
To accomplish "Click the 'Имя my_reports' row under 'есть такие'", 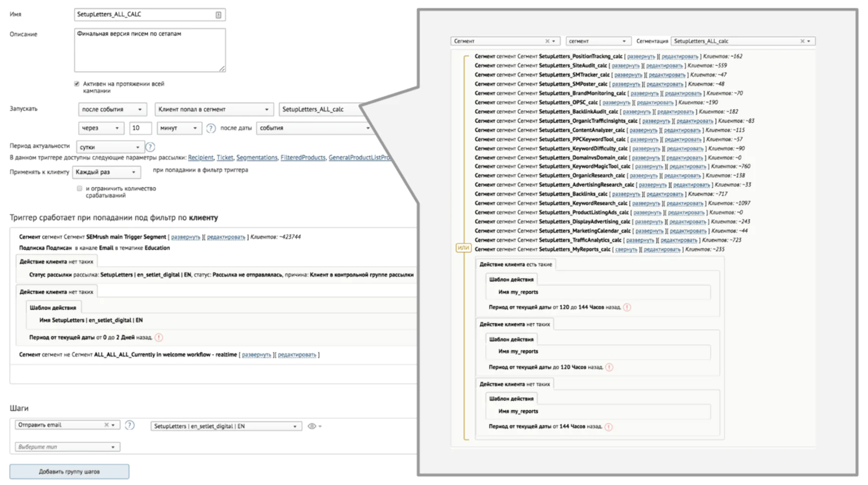I will [x=598, y=292].
